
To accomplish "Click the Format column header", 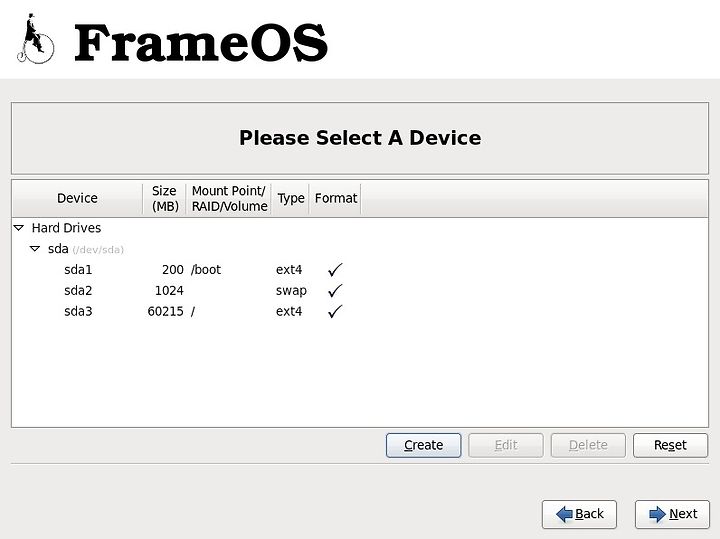I will pyautogui.click(x=336, y=198).
